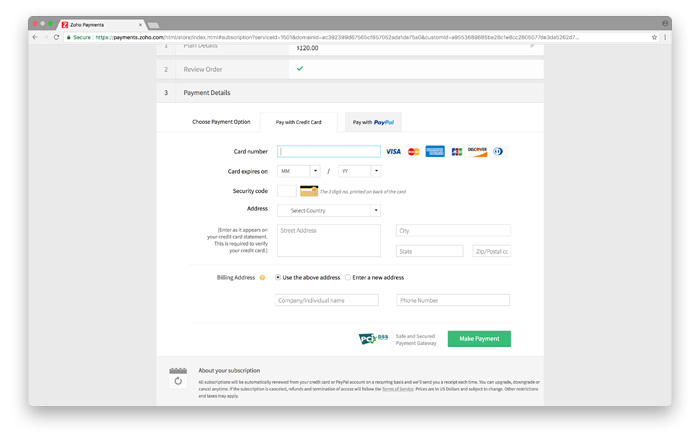Click the browser back arrow
700x445 pixels.
click(35, 37)
